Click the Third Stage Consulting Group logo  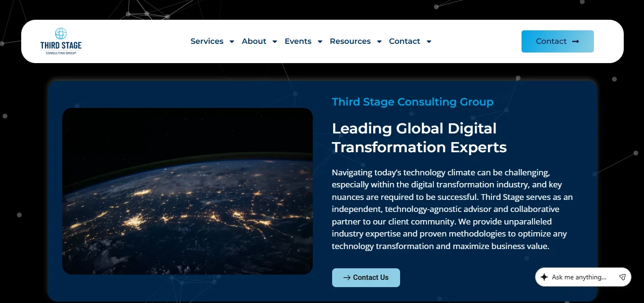pyautogui.click(x=61, y=41)
